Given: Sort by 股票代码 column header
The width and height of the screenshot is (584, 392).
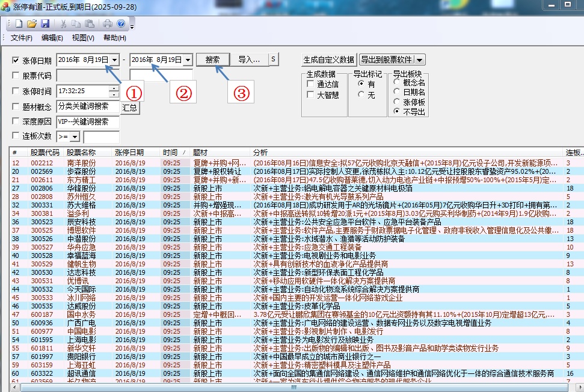Looking at the screenshot, I should (x=45, y=152).
